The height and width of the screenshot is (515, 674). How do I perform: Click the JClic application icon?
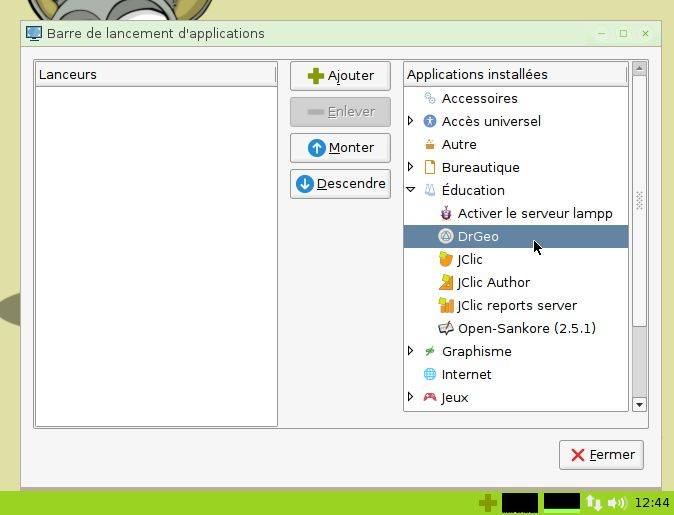446,259
